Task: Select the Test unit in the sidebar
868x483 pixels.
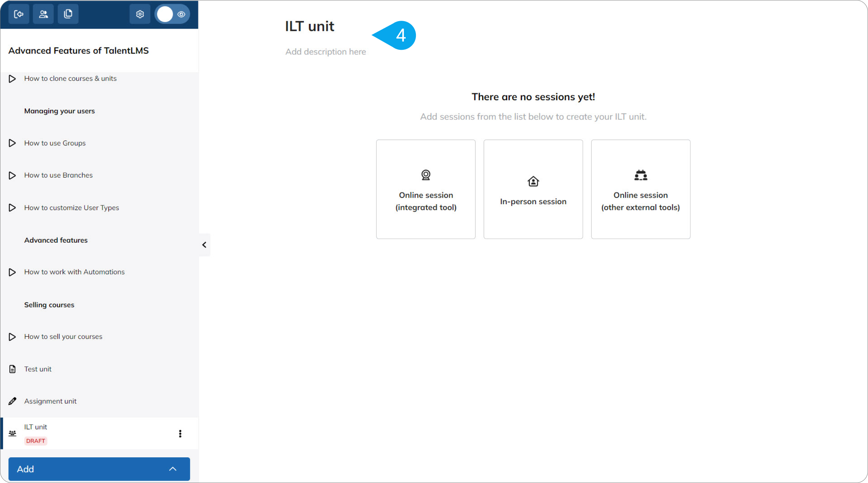Action: click(x=38, y=369)
